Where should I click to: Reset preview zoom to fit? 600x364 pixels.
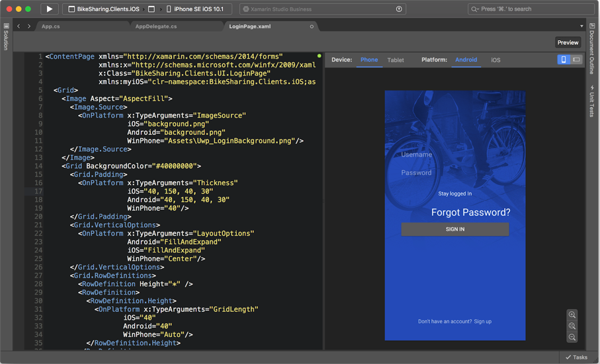pos(572,326)
